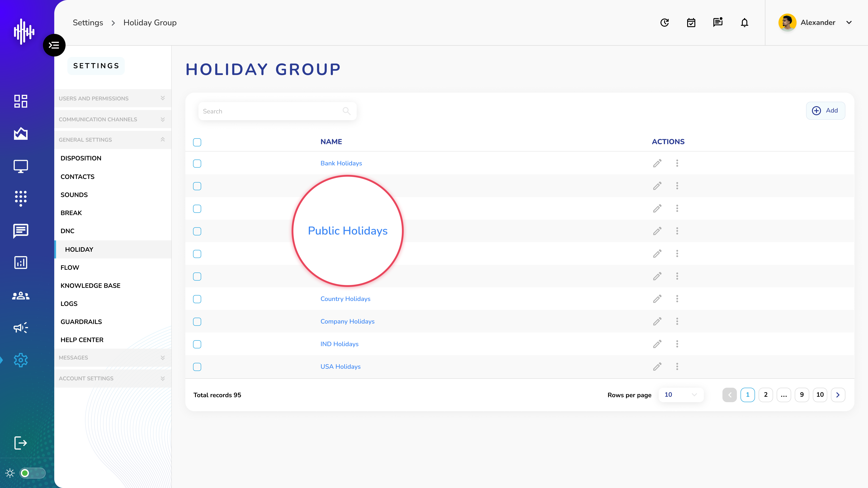The width and height of the screenshot is (868, 488).
Task: Edit the IND Holidays group with pencil icon
Action: [657, 344]
